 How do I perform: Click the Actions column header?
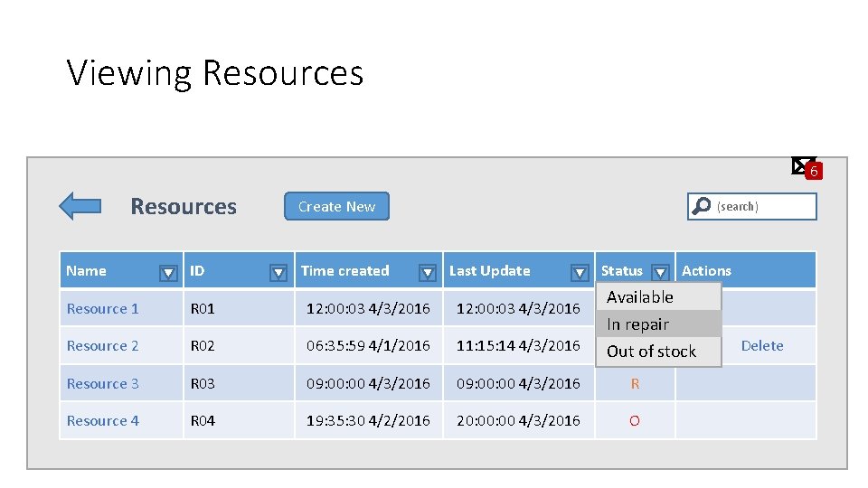coord(707,270)
